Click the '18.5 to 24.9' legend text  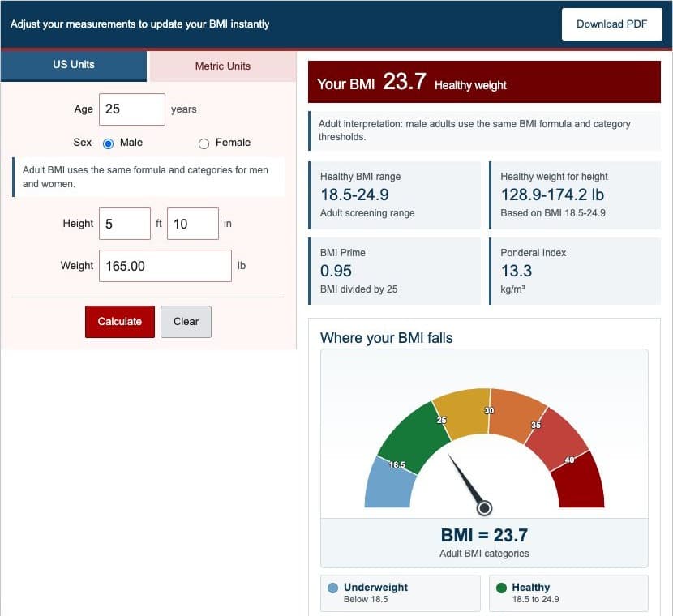pos(536,599)
